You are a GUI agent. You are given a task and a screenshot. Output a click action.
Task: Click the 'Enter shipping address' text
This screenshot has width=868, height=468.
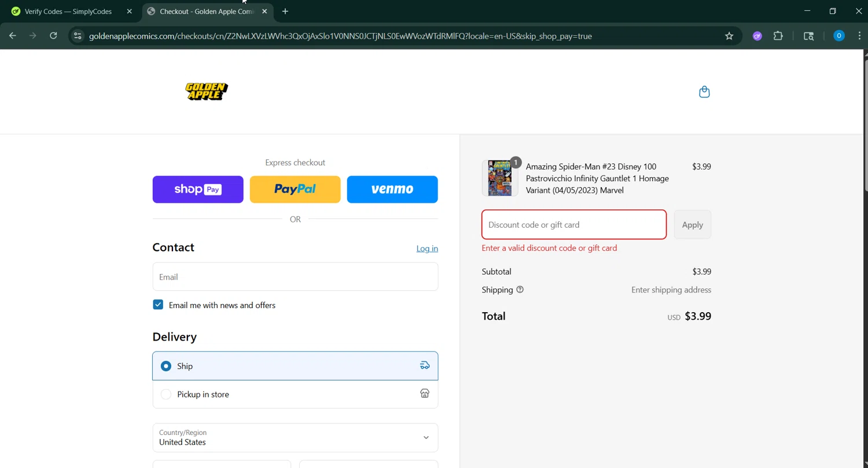pyautogui.click(x=671, y=290)
